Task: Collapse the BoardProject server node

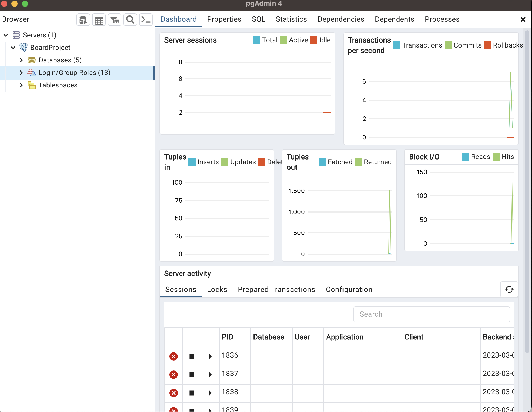Action: point(13,48)
